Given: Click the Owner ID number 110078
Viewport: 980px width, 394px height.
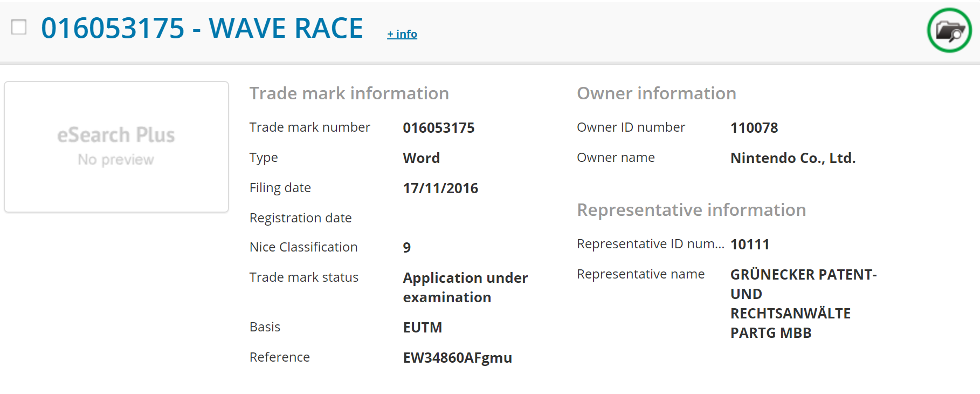Looking at the screenshot, I should tap(754, 128).
